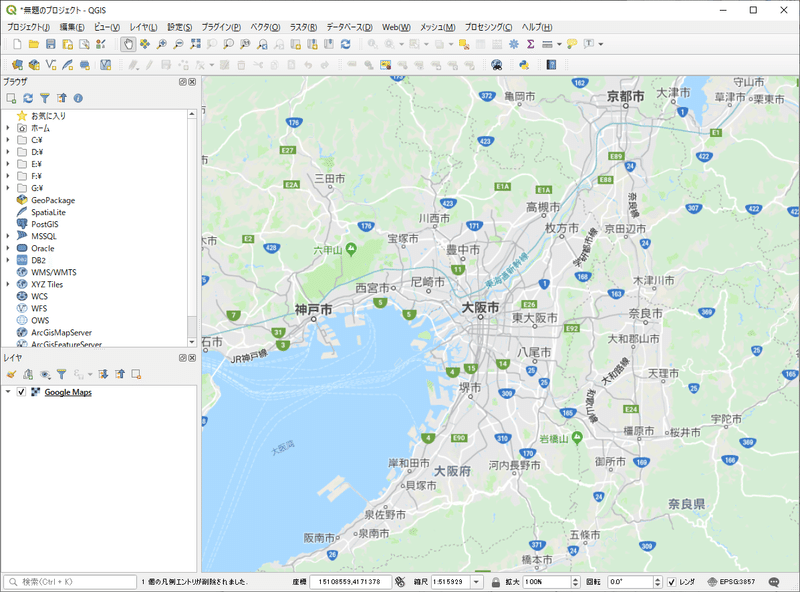This screenshot has height=592, width=800.
Task: Filter the Browser panel with the funnel icon
Action: [45, 98]
